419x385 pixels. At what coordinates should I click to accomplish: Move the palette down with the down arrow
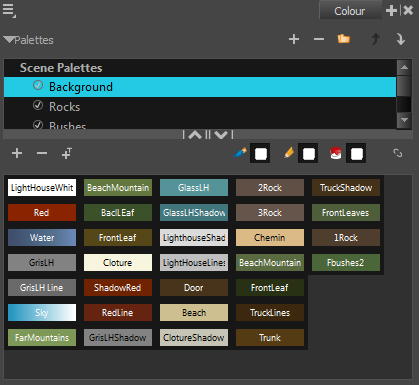401,39
